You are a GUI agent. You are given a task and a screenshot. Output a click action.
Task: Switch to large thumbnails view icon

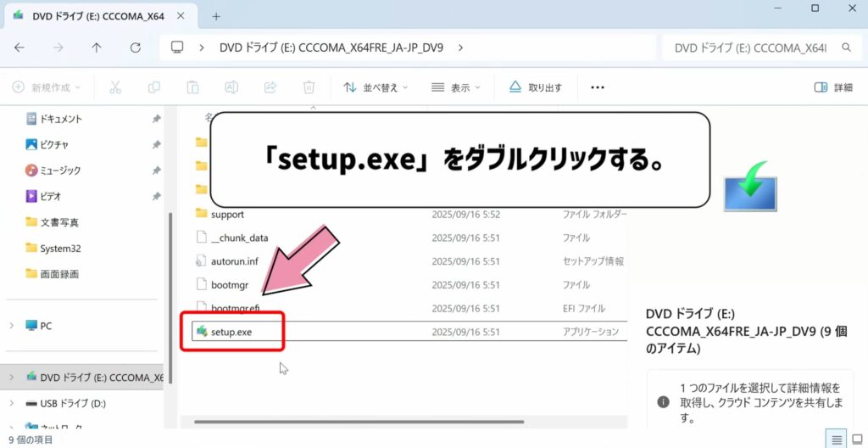point(857,440)
